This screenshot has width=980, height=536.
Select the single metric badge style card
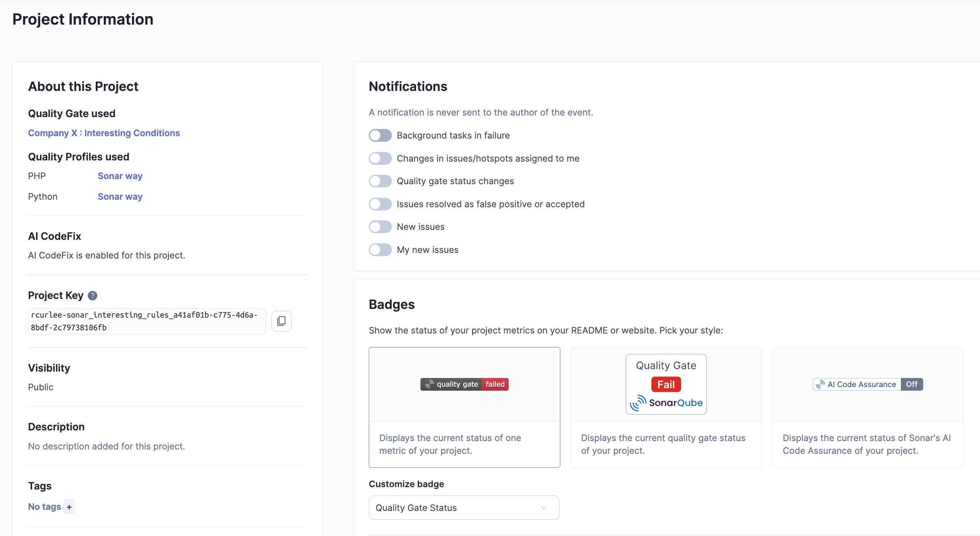pos(464,444)
